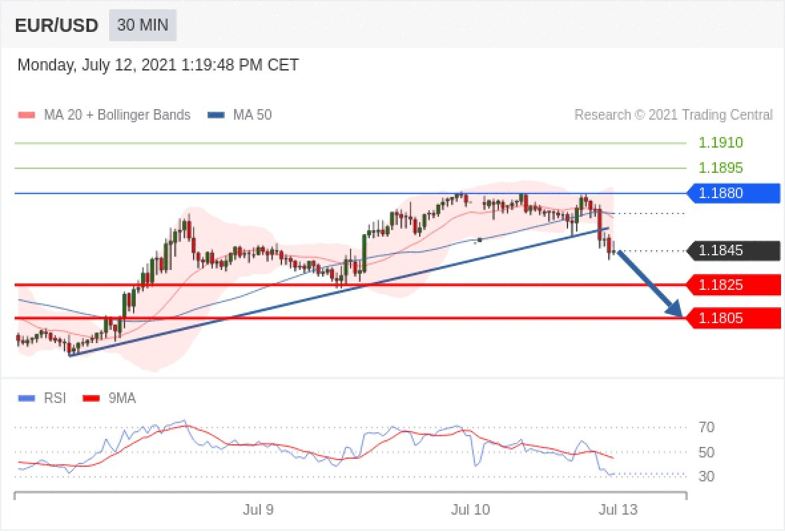The width and height of the screenshot is (785, 532).
Task: Select the red 1.1825 support price tag
Action: 733,285
